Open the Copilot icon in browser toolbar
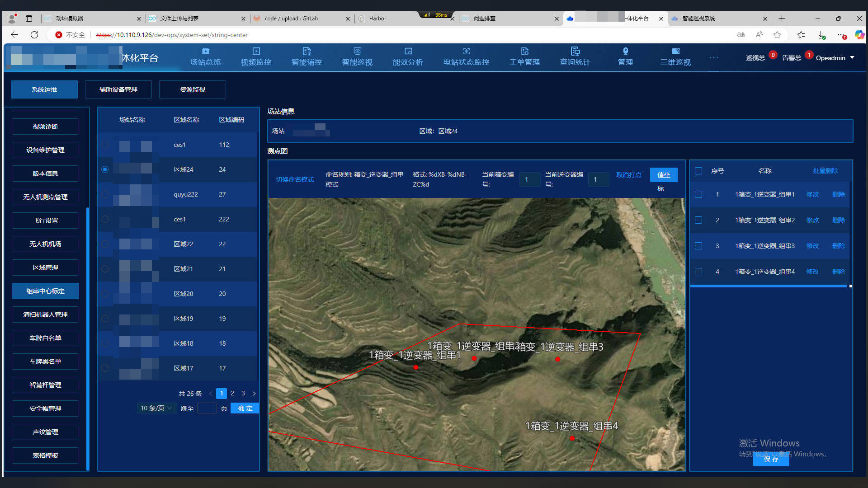The image size is (868, 488). click(859, 35)
